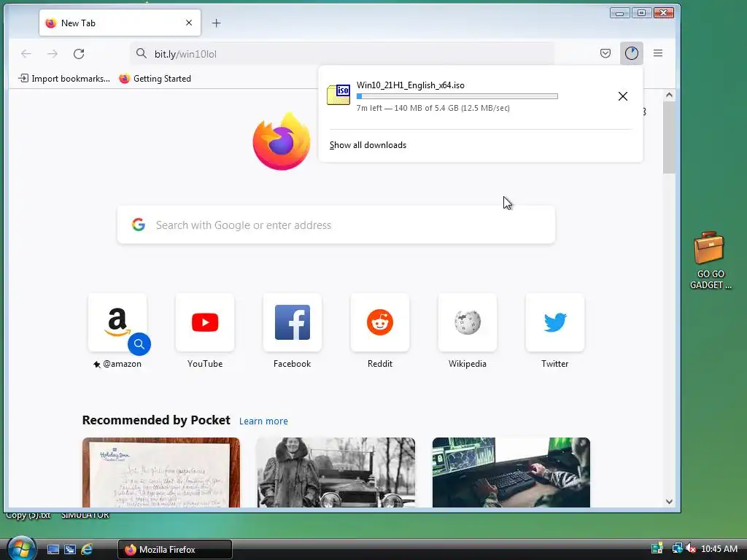
Task: Open a new tab with the plus icon
Action: coord(216,23)
